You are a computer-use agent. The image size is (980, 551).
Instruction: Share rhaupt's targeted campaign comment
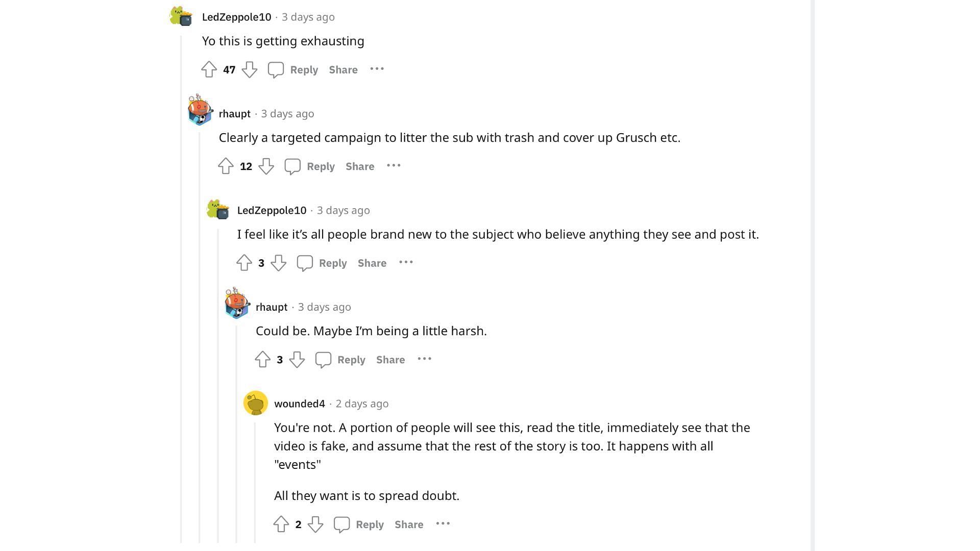click(360, 166)
